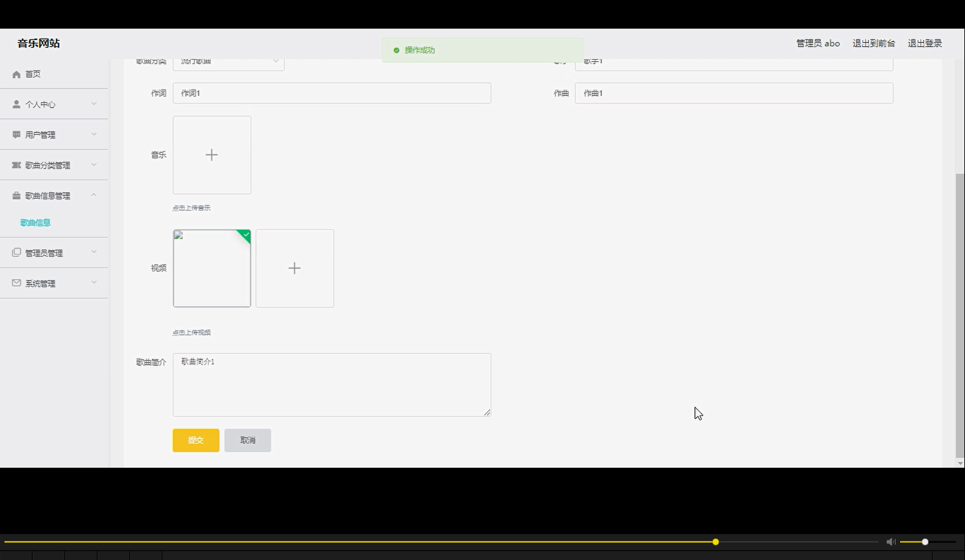This screenshot has height=560, width=965.
Task: Click the 操作成功 notification text
Action: coord(420,50)
